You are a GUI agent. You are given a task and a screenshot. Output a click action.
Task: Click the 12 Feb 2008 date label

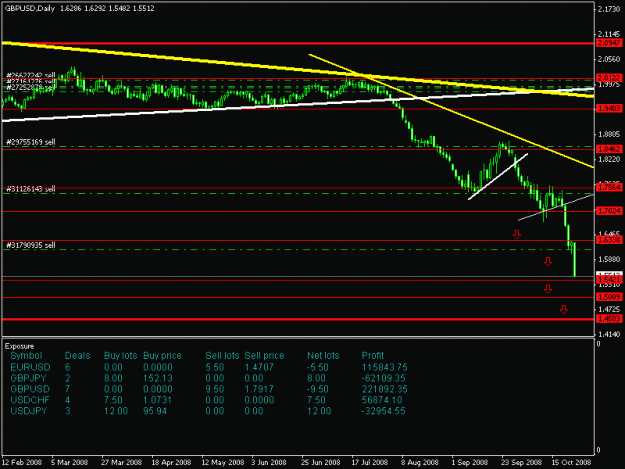tap(22, 462)
